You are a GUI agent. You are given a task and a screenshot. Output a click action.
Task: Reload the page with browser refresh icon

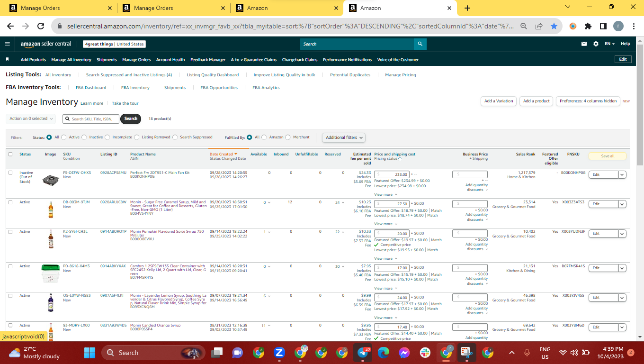41,27
